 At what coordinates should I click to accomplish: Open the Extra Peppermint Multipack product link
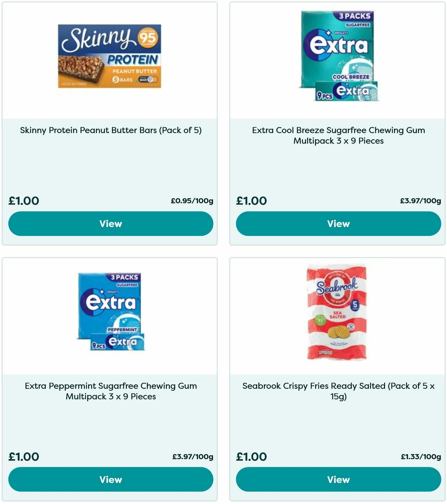(x=111, y=391)
